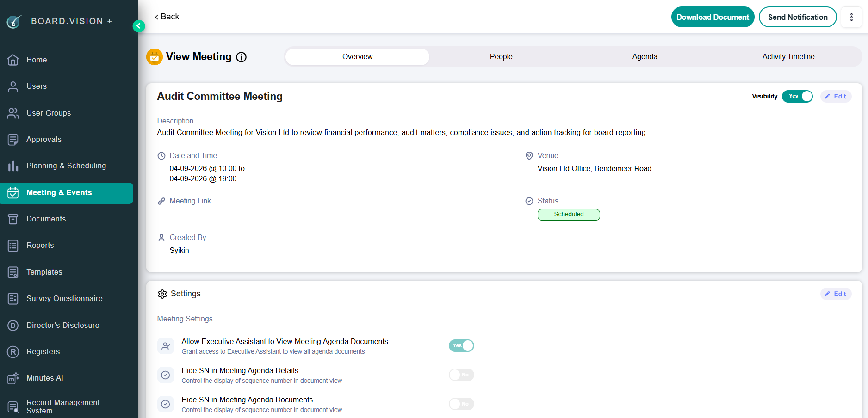Click the Download Document button

pyautogui.click(x=713, y=17)
